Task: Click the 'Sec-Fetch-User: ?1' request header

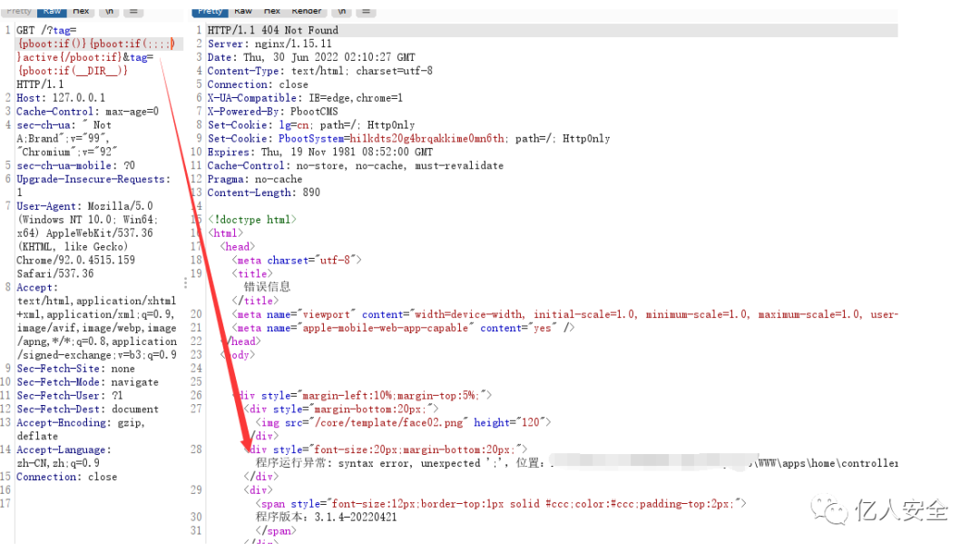Action: 69,395
